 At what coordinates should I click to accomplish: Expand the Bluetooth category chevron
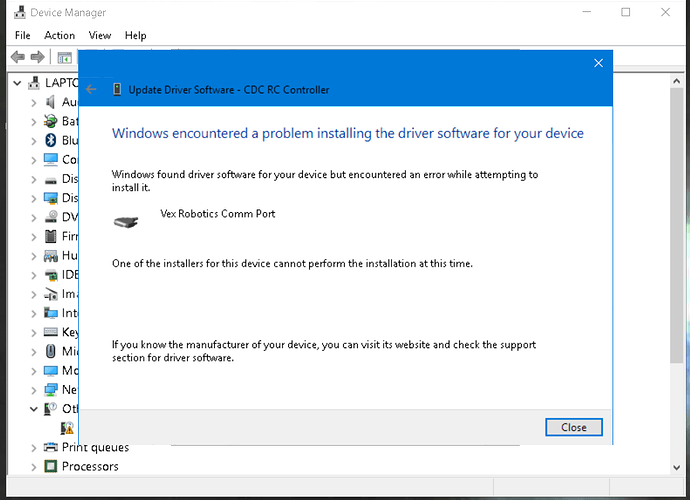coord(34,141)
